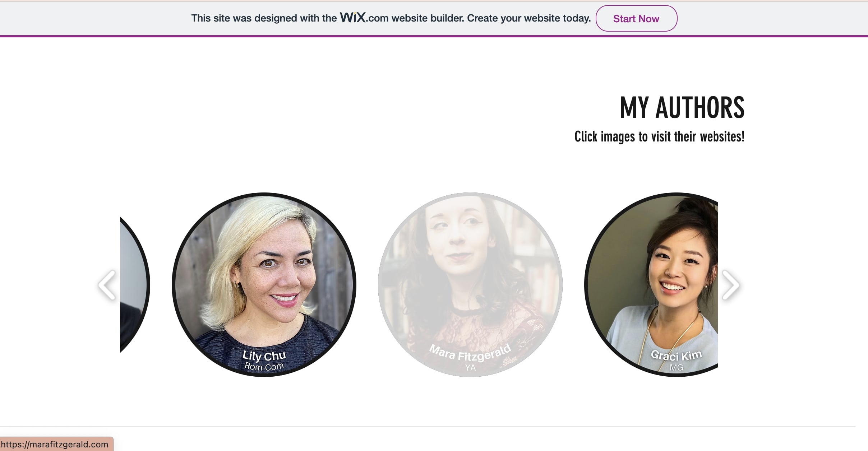
Task: Advance the carousel with right arrow
Action: [x=731, y=285]
